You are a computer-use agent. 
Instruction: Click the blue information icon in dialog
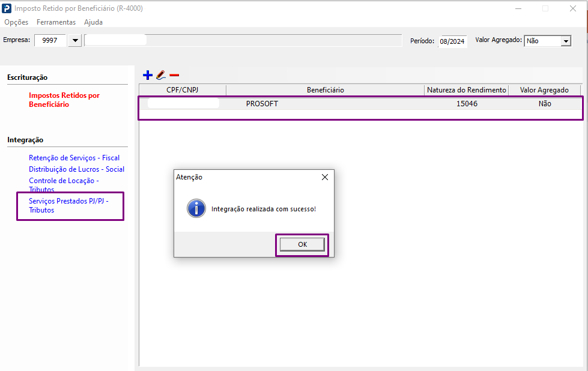[196, 208]
